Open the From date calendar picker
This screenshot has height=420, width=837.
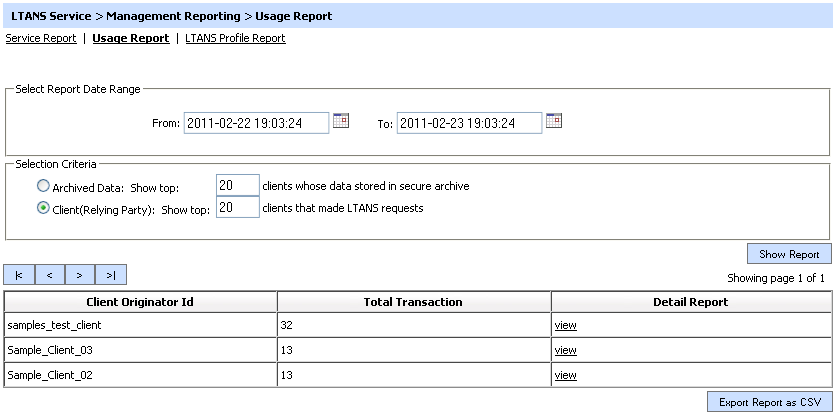[x=341, y=121]
